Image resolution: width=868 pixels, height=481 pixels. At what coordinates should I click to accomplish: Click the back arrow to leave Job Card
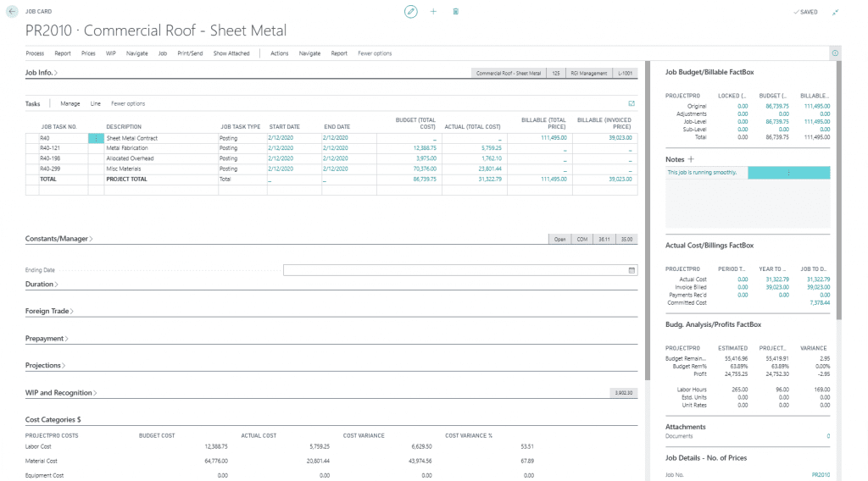11,12
